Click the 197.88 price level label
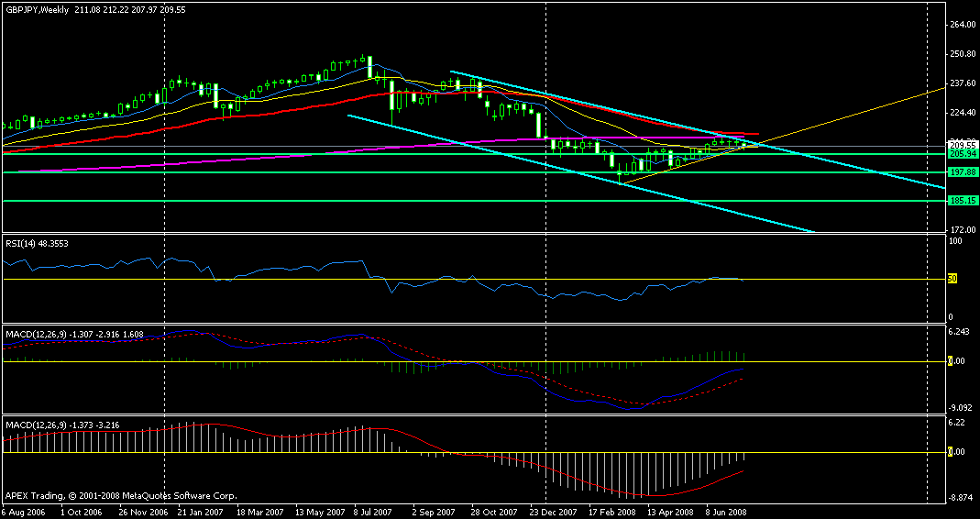 pyautogui.click(x=960, y=172)
